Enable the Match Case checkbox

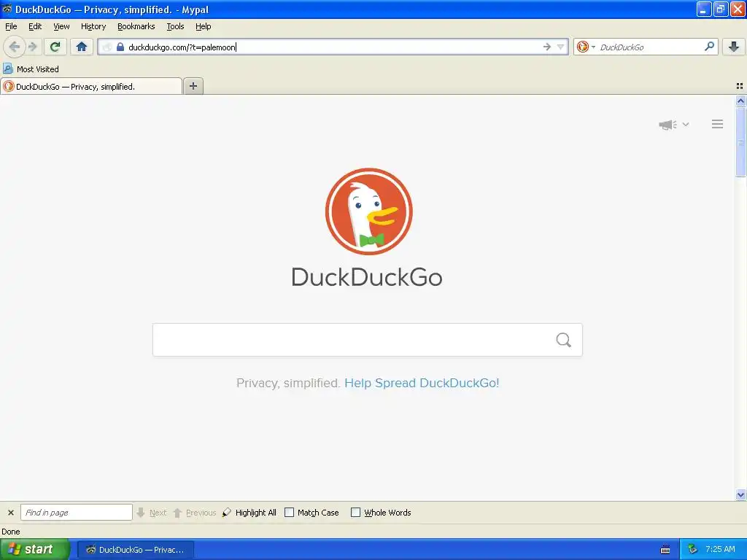point(289,513)
